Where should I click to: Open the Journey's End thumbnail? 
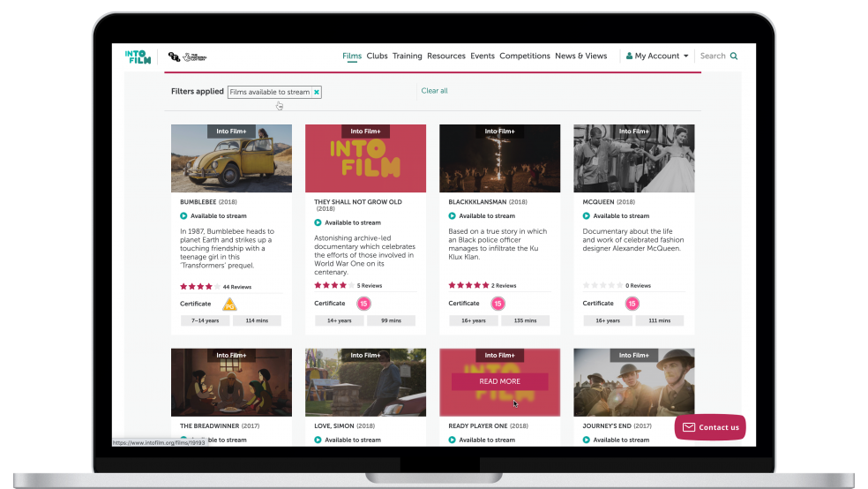click(634, 382)
